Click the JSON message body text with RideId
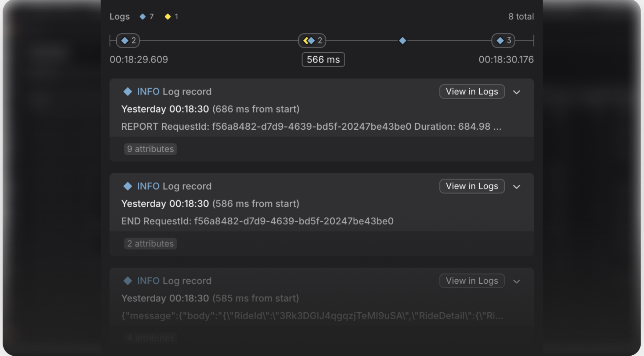 pyautogui.click(x=313, y=316)
